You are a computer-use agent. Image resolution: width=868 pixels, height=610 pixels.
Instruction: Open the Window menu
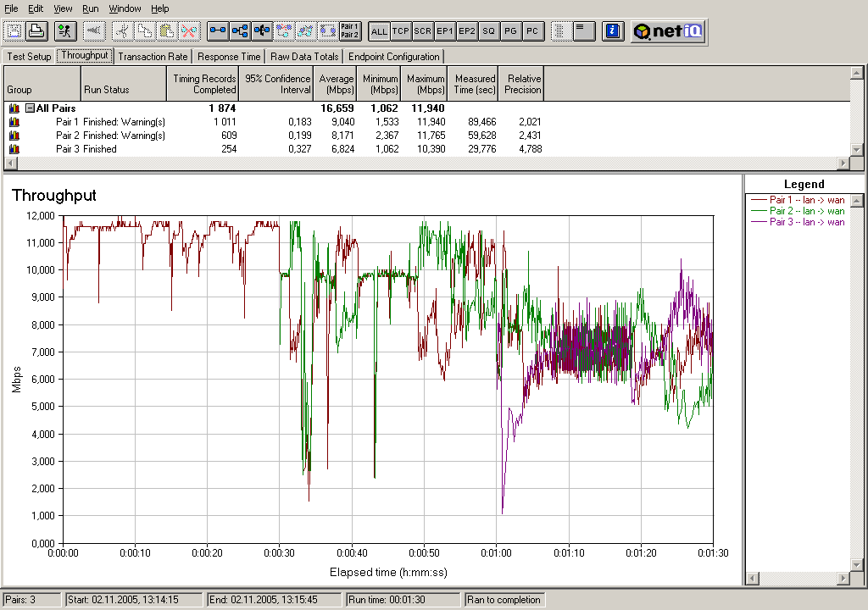pos(125,8)
